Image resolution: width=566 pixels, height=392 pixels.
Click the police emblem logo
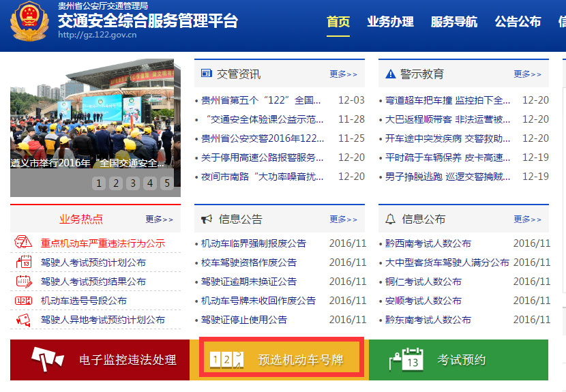[29, 22]
